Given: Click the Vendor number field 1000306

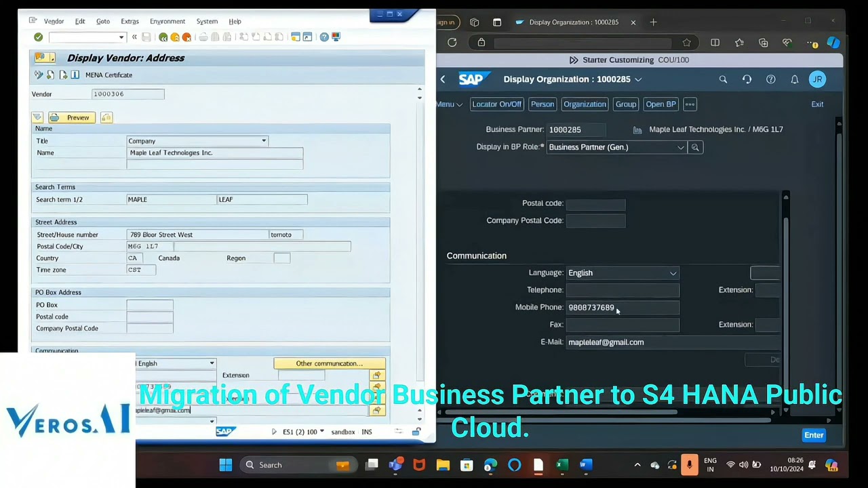Looking at the screenshot, I should coord(127,94).
